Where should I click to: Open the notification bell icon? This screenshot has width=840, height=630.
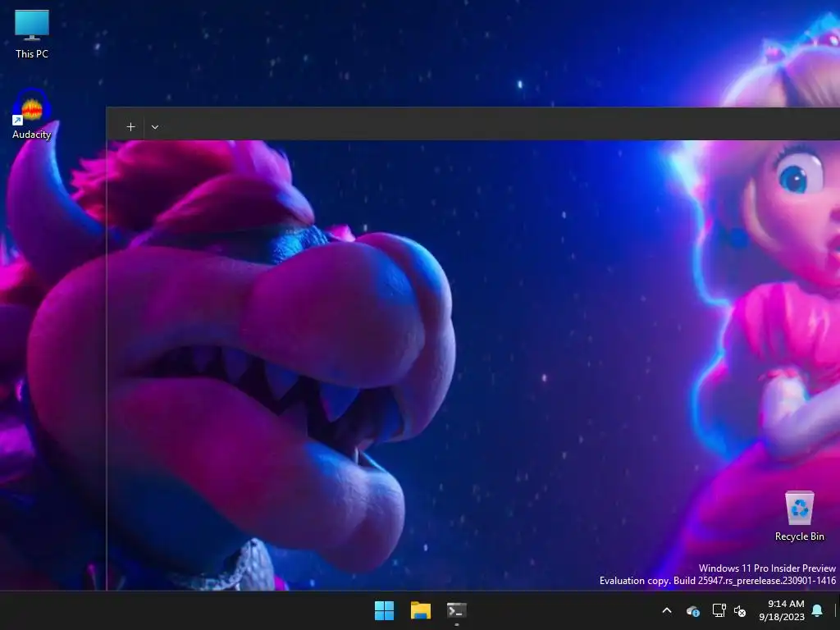(817, 610)
